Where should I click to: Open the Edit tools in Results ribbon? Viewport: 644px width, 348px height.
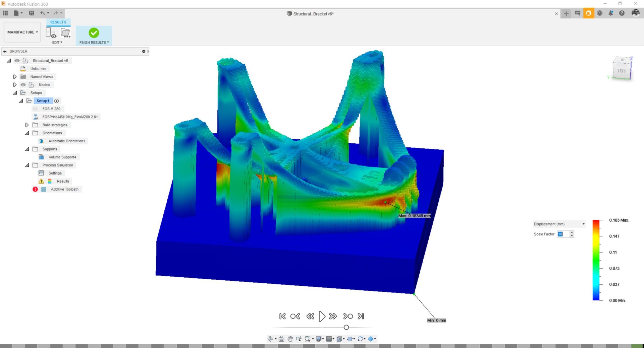coord(57,43)
